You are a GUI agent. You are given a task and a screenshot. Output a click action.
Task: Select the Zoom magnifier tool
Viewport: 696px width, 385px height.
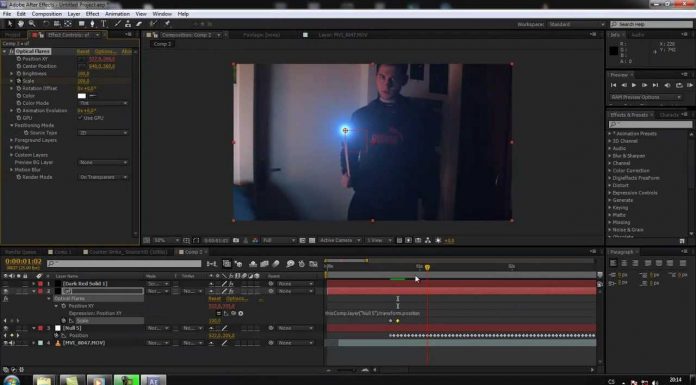[x=32, y=24]
